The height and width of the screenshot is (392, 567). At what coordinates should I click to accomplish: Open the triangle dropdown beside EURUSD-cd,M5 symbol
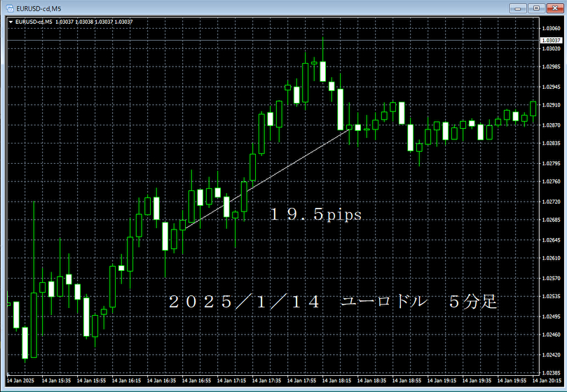[10, 22]
